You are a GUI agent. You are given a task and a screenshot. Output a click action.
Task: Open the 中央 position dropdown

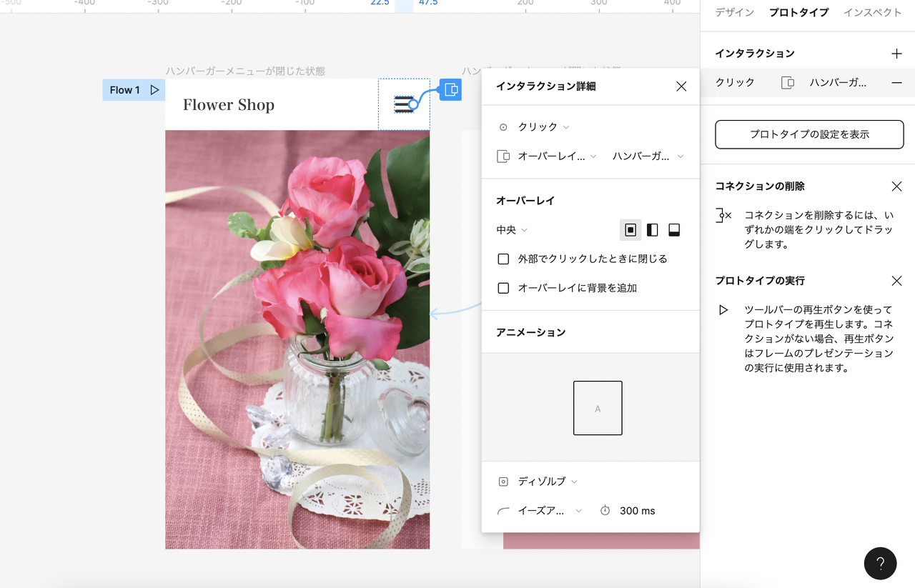pyautogui.click(x=512, y=230)
